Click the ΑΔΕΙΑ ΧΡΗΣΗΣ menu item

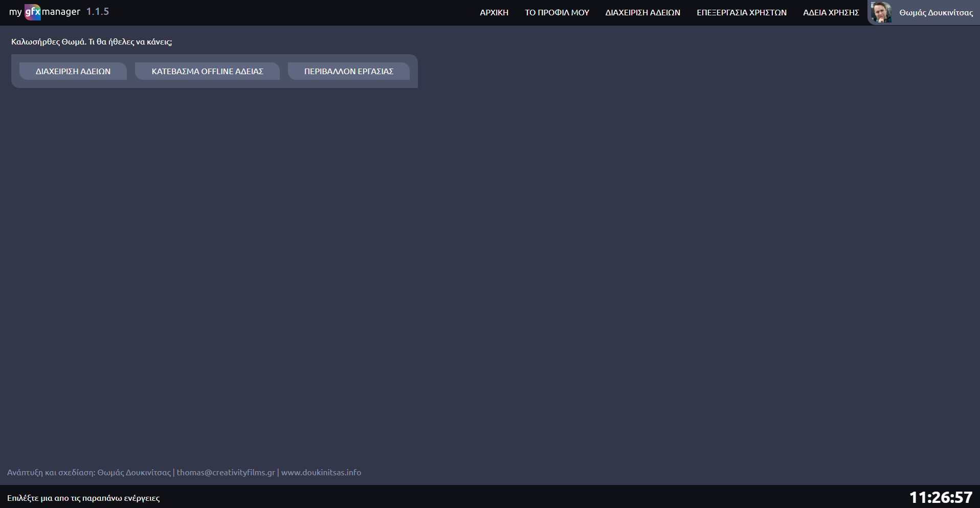tap(831, 13)
